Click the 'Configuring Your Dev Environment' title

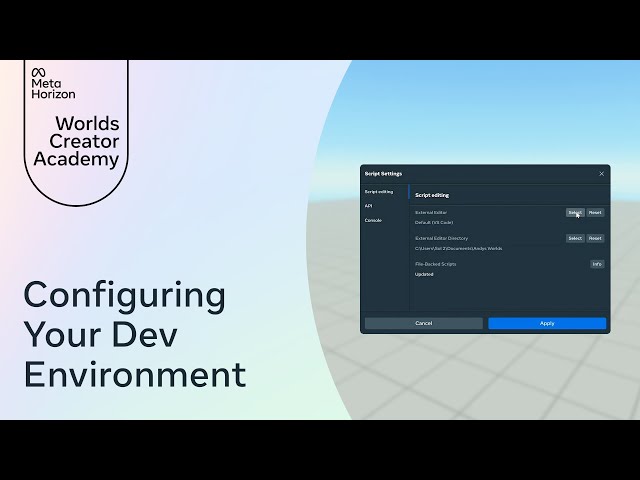click(x=135, y=334)
